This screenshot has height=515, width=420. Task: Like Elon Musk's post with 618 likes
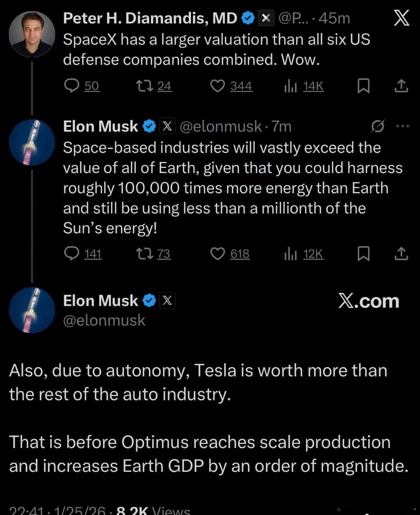pyautogui.click(x=217, y=254)
